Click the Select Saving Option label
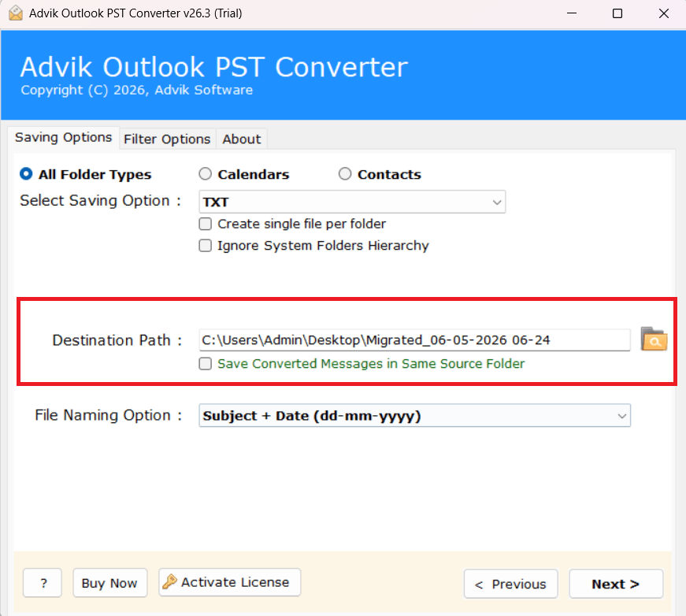 (100, 201)
